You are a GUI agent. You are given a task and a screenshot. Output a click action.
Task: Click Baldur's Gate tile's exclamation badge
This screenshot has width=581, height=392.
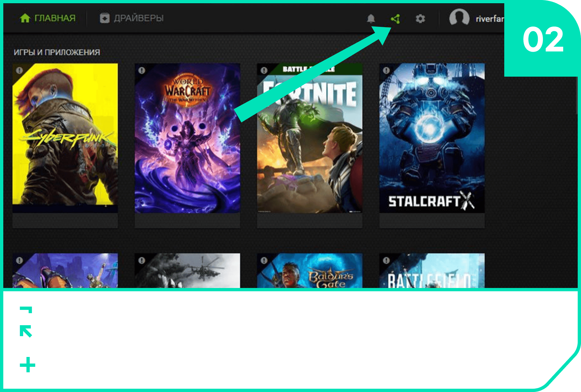(264, 260)
